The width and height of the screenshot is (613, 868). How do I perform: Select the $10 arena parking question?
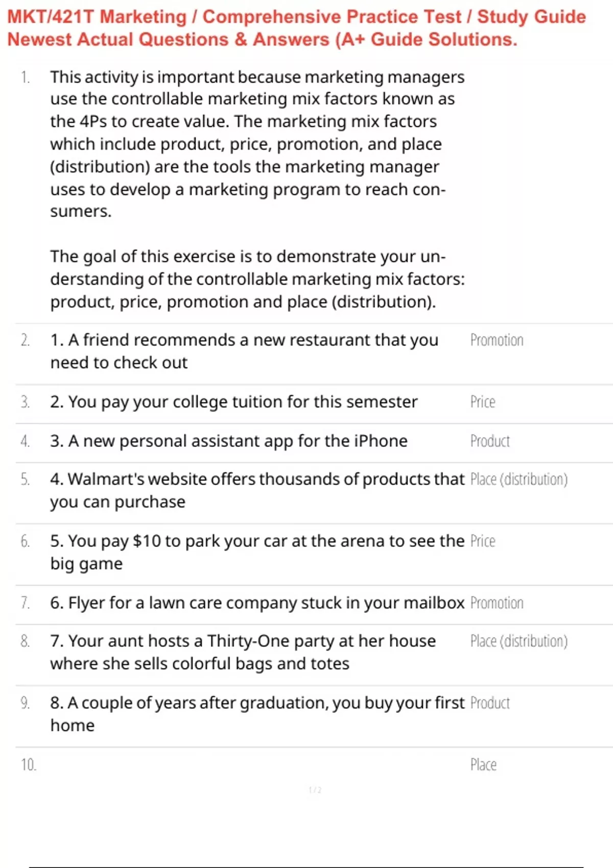point(257,552)
